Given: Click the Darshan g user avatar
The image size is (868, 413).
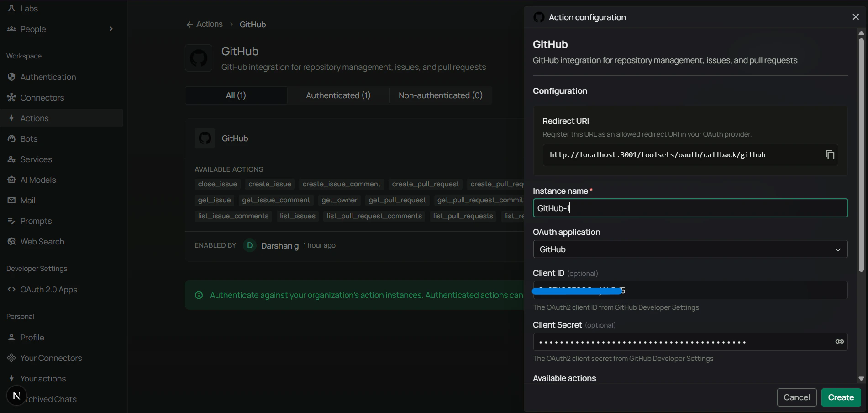Looking at the screenshot, I should pos(250,245).
